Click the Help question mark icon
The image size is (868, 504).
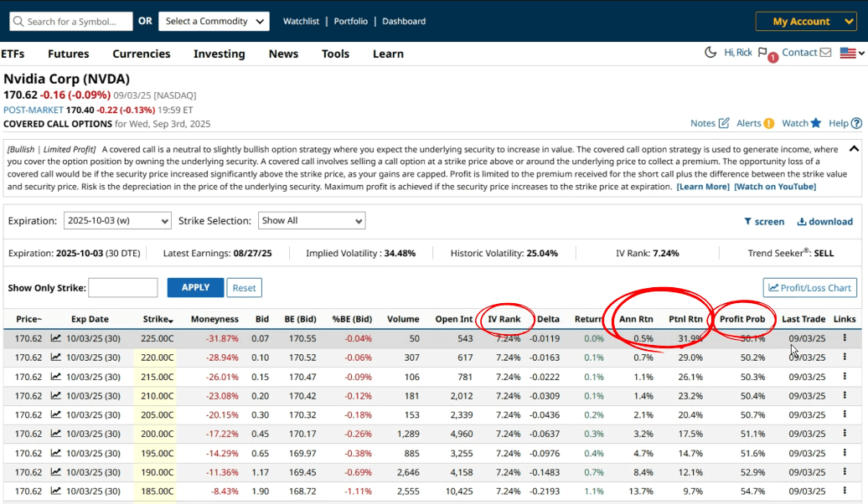coord(856,123)
